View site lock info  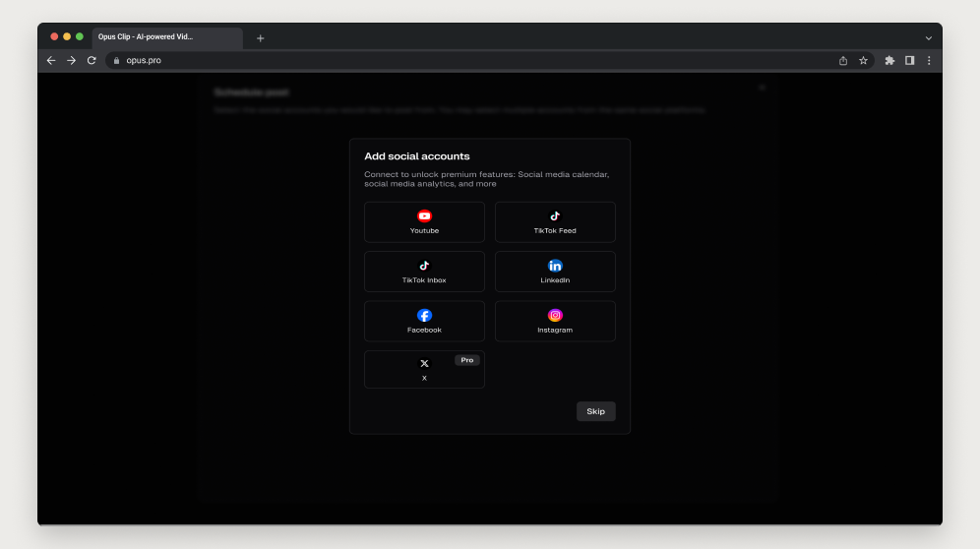click(116, 61)
